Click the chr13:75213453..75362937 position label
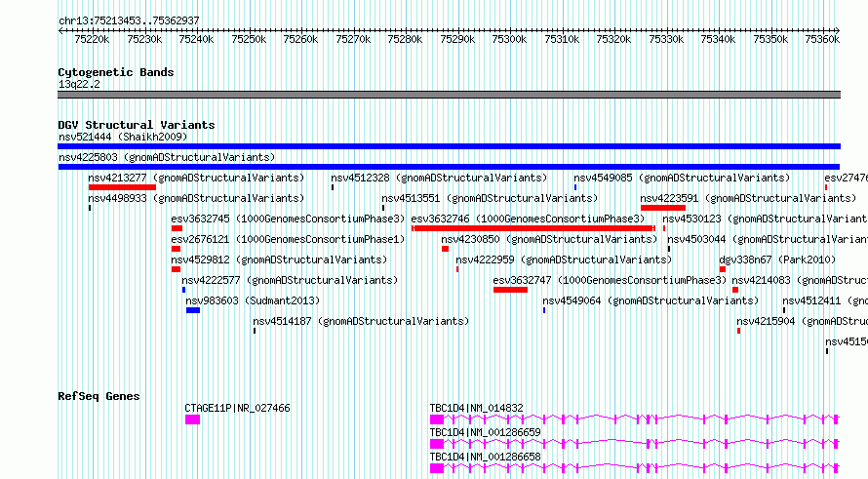The width and height of the screenshot is (868, 479). click(129, 20)
